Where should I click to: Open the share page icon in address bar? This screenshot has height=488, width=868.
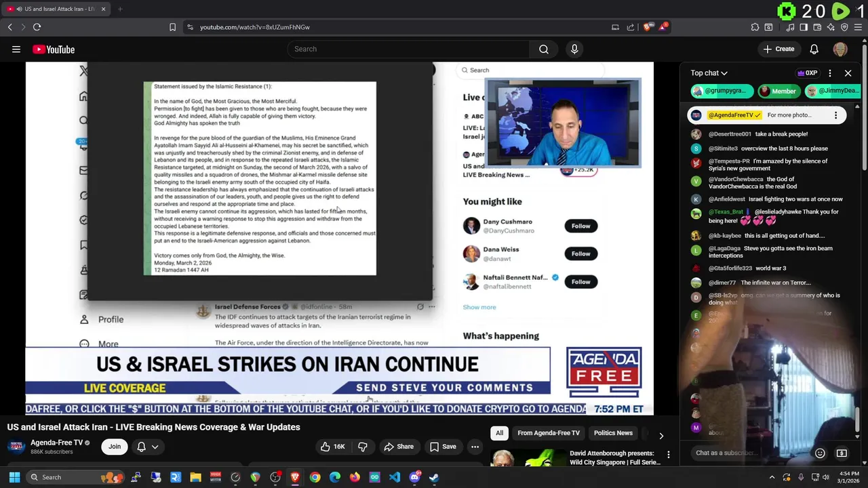tap(631, 27)
